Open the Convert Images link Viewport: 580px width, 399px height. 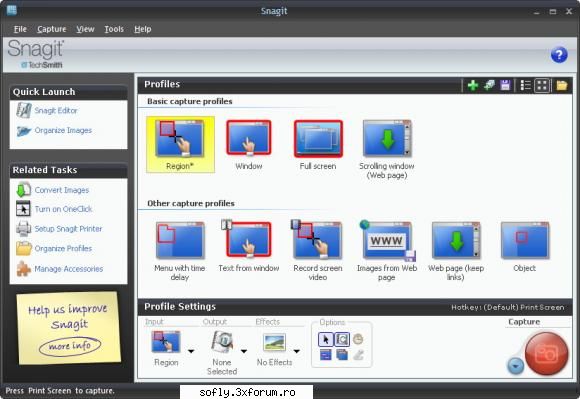click(x=62, y=190)
